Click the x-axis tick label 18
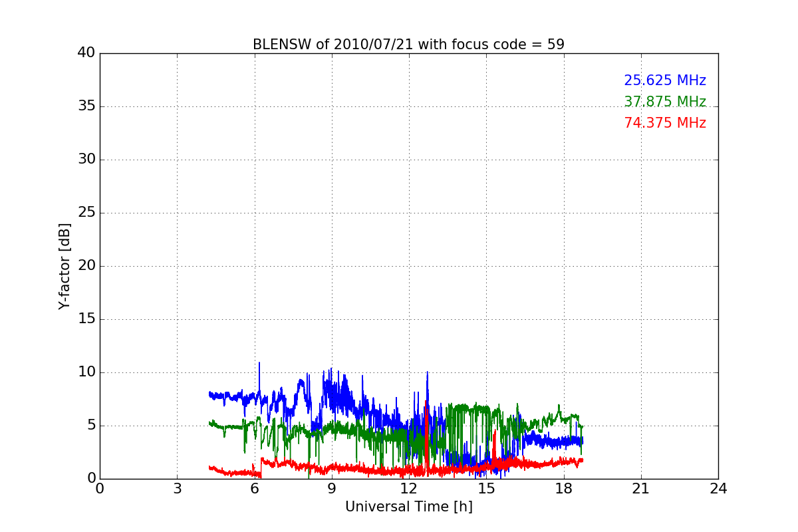The height and width of the screenshot is (532, 798). click(564, 489)
